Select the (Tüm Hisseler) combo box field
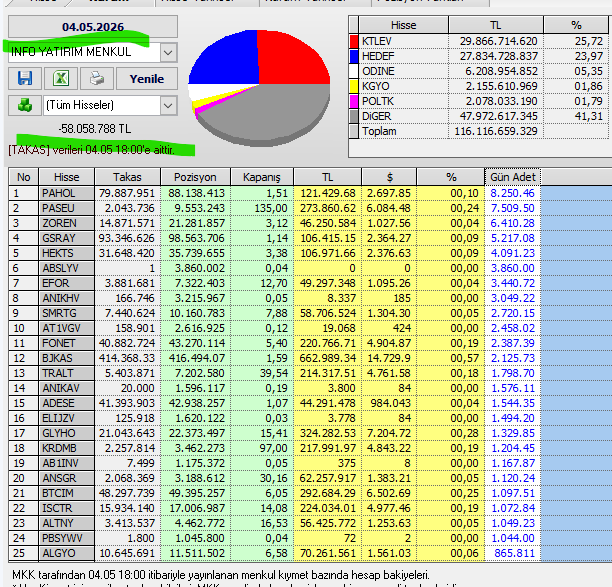The height and width of the screenshot is (587, 612). (x=110, y=105)
